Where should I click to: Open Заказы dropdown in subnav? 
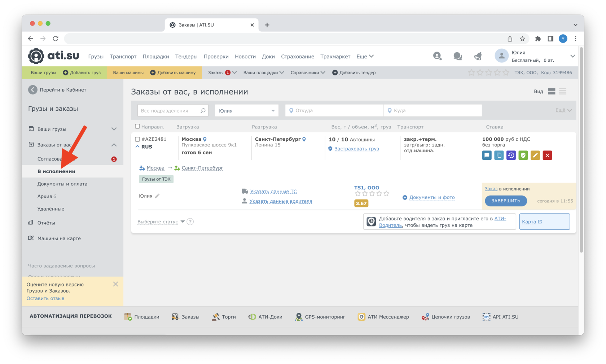(222, 73)
